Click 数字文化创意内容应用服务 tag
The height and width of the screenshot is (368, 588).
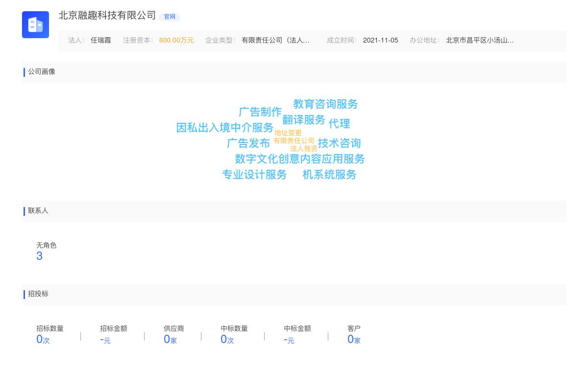pyautogui.click(x=299, y=159)
